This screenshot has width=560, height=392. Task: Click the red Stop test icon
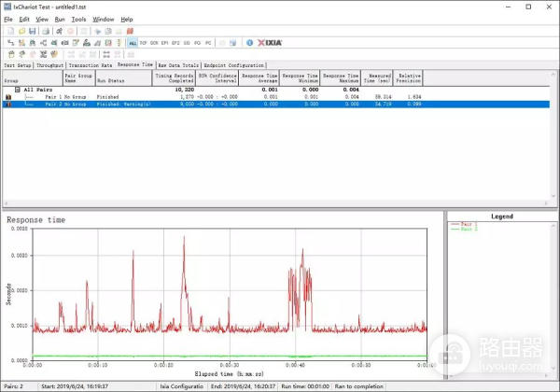(x=71, y=31)
